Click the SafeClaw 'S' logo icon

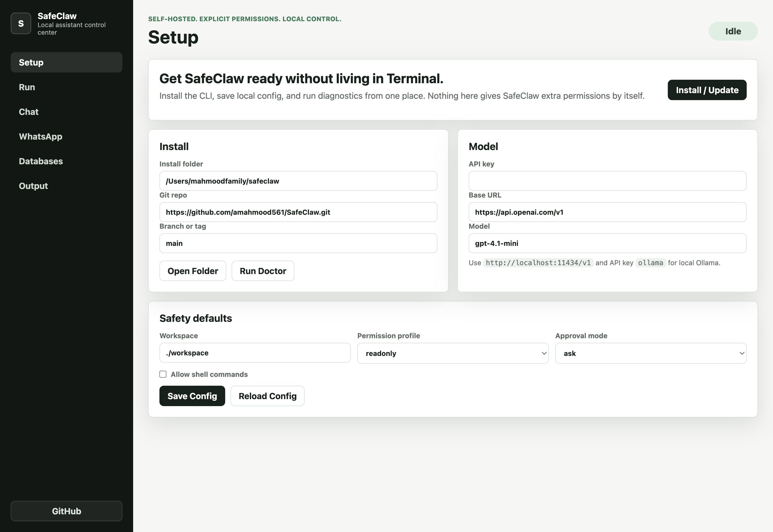[x=21, y=23]
